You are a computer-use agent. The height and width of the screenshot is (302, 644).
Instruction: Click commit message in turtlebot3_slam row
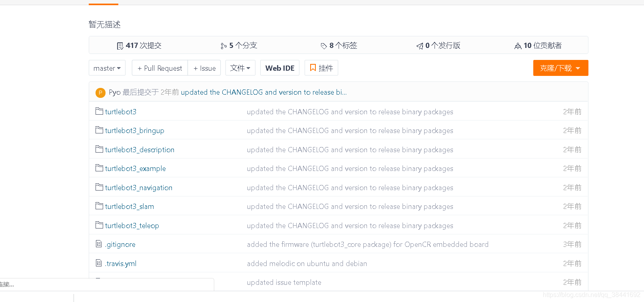click(350, 207)
